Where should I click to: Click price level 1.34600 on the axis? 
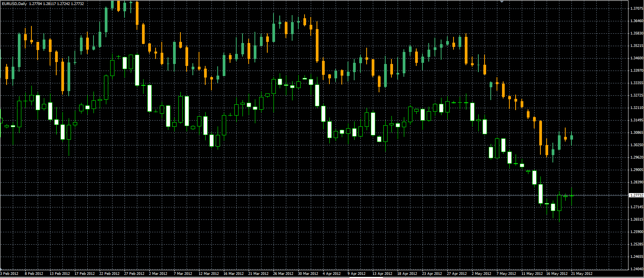click(637, 58)
